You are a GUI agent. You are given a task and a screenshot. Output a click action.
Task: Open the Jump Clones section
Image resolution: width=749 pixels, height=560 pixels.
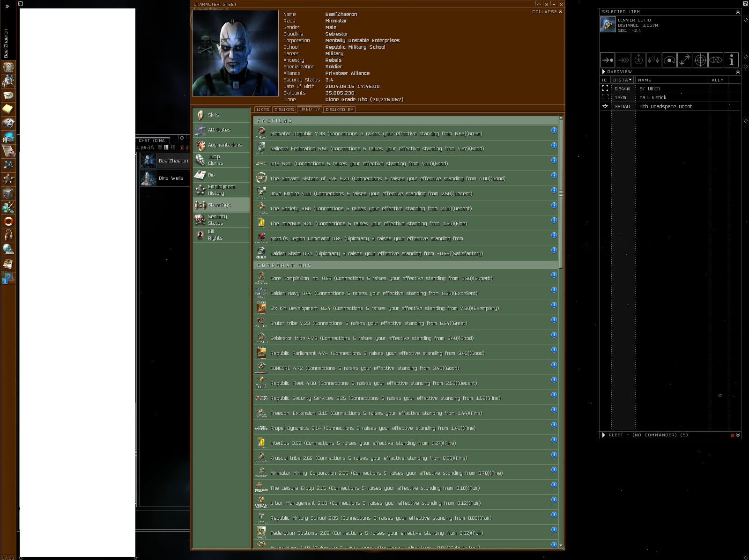coord(222,160)
